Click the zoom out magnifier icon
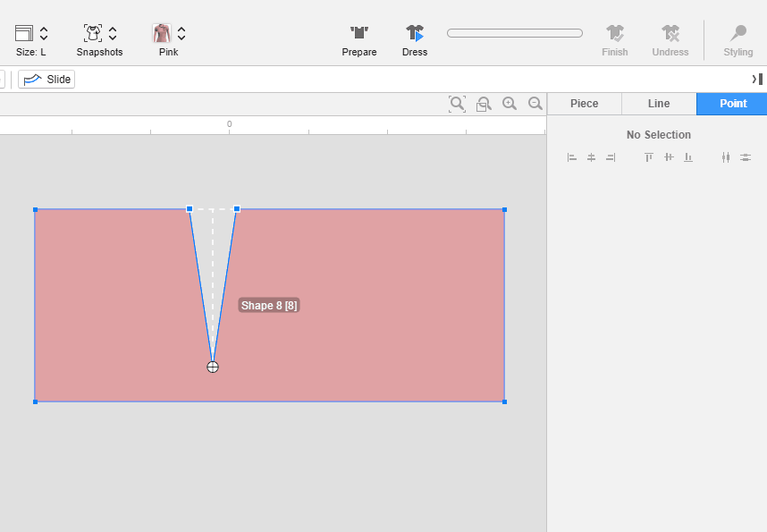The width and height of the screenshot is (767, 532). click(535, 104)
